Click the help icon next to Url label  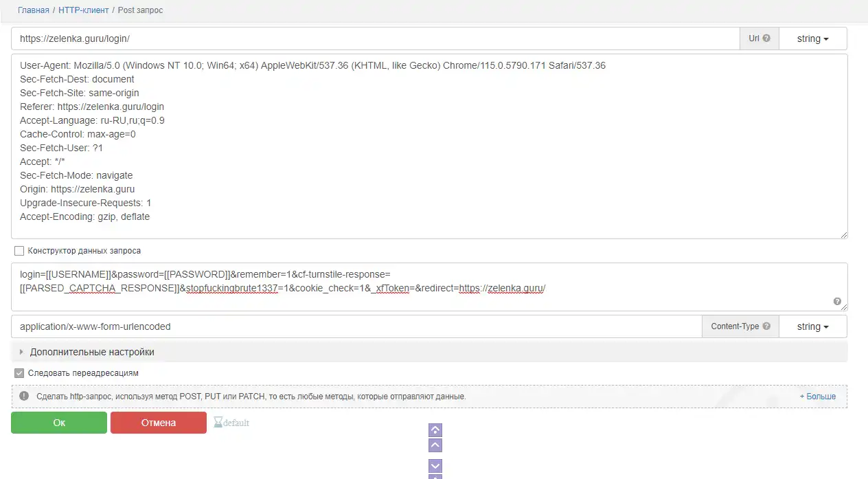pyautogui.click(x=766, y=38)
